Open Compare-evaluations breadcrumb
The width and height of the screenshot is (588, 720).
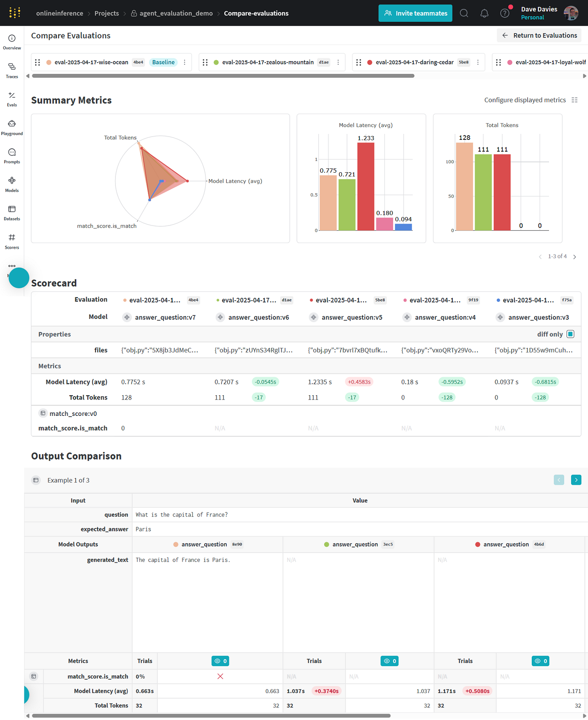256,13
